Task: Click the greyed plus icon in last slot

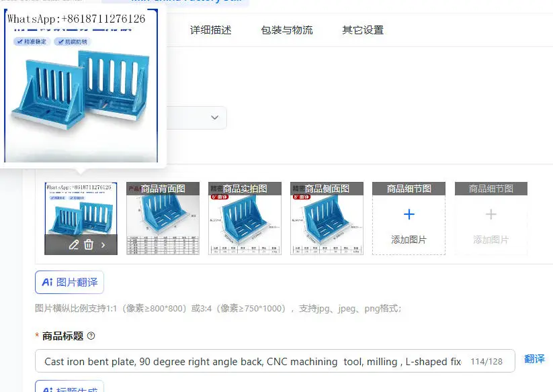Action: [x=491, y=214]
